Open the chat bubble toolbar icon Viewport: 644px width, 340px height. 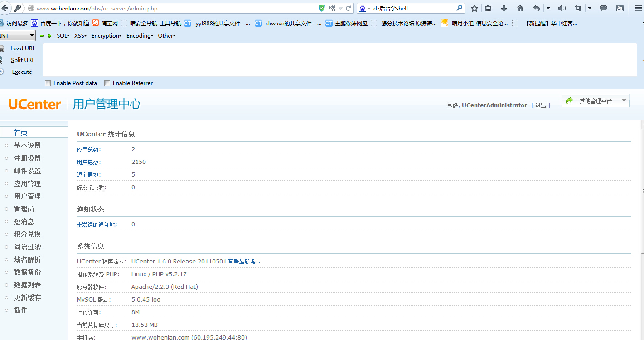coord(604,8)
